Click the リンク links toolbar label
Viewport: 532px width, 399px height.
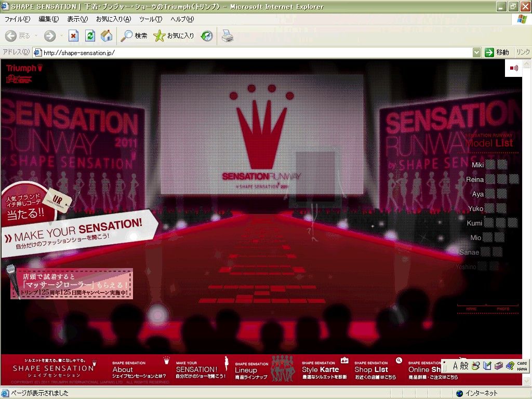coord(523,52)
